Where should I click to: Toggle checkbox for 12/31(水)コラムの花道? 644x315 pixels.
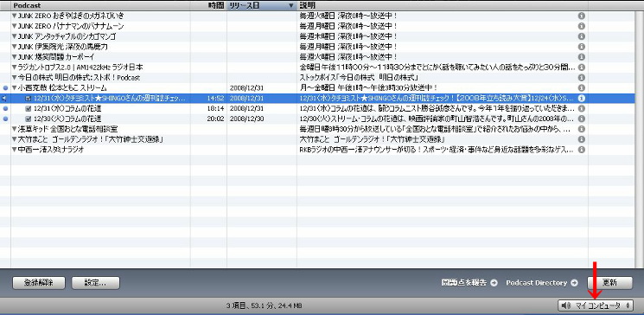(28, 109)
